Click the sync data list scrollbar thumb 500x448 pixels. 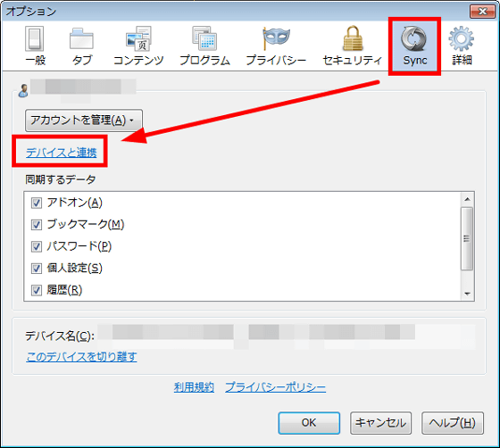[467, 238]
